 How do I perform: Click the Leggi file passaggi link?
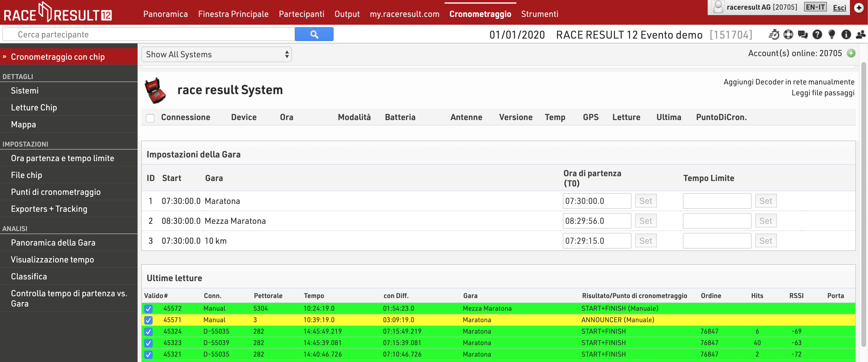pyautogui.click(x=823, y=93)
